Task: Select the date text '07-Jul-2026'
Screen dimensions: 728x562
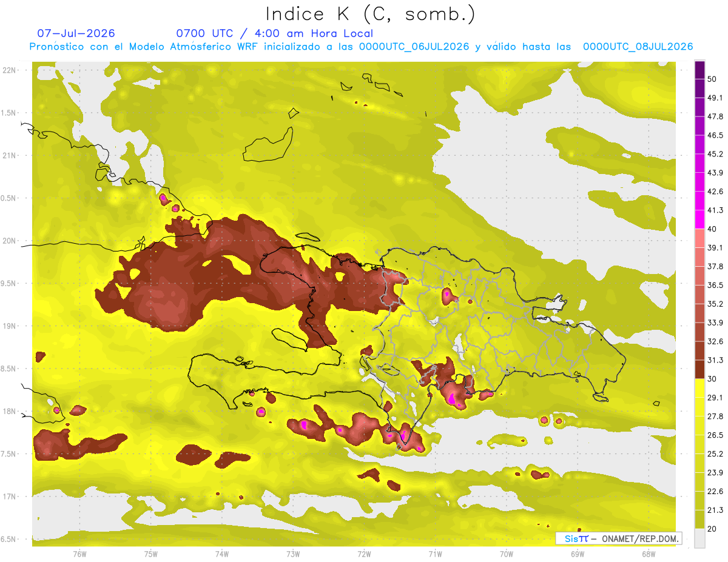Action: pyautogui.click(x=76, y=33)
